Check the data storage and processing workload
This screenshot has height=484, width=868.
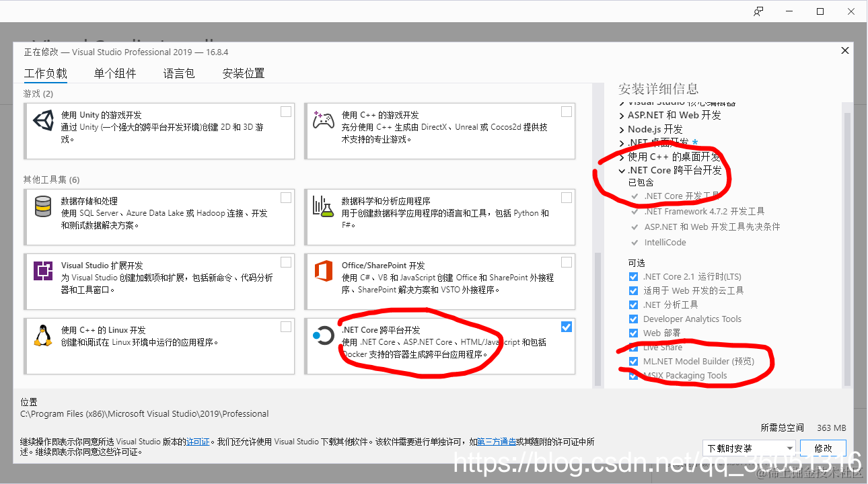(286, 198)
